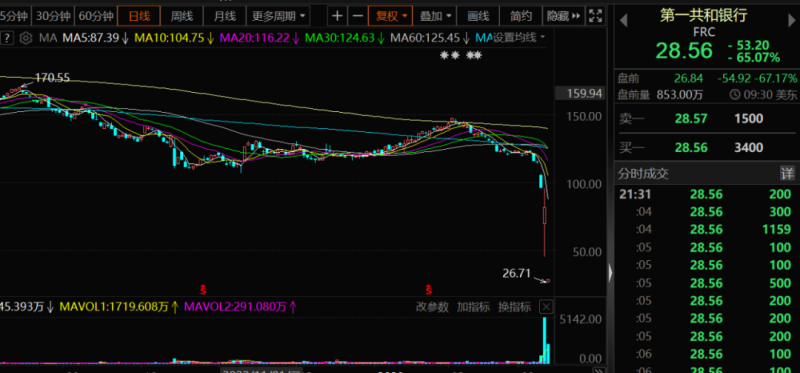Screen dimensions: 800x373
Task: Click the 26.71 low price marker
Action: pyautogui.click(x=517, y=274)
